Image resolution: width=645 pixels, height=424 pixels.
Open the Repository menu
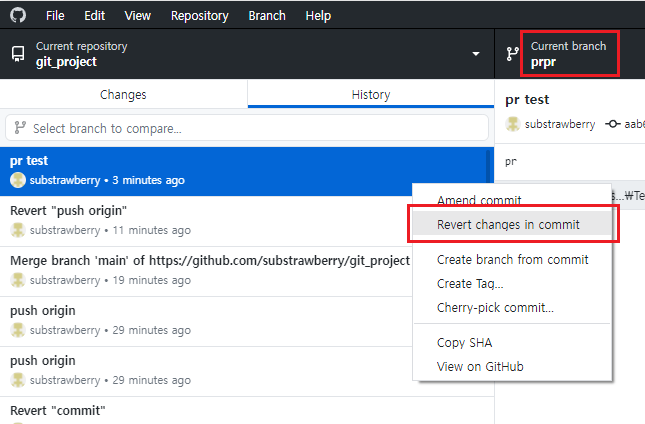point(200,16)
